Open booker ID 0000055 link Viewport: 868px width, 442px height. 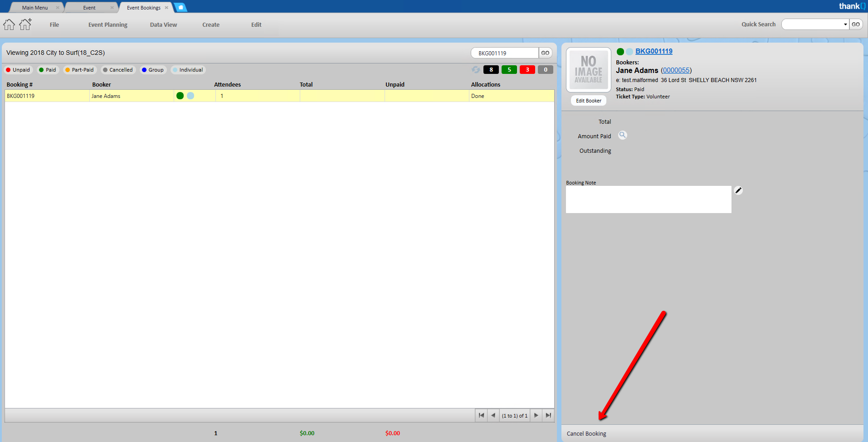676,70
